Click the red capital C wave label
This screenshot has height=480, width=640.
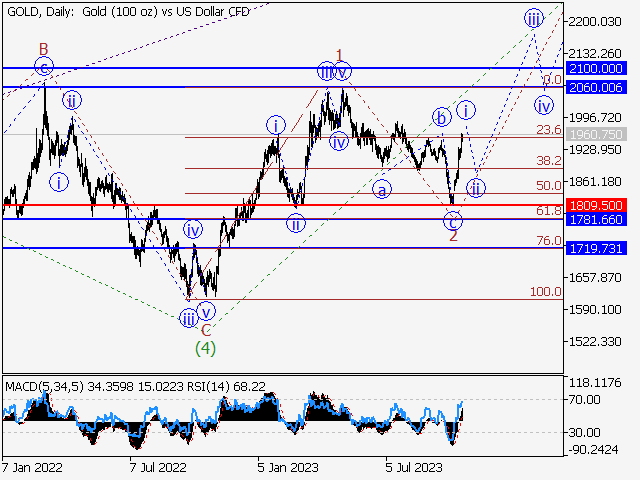[x=207, y=330]
